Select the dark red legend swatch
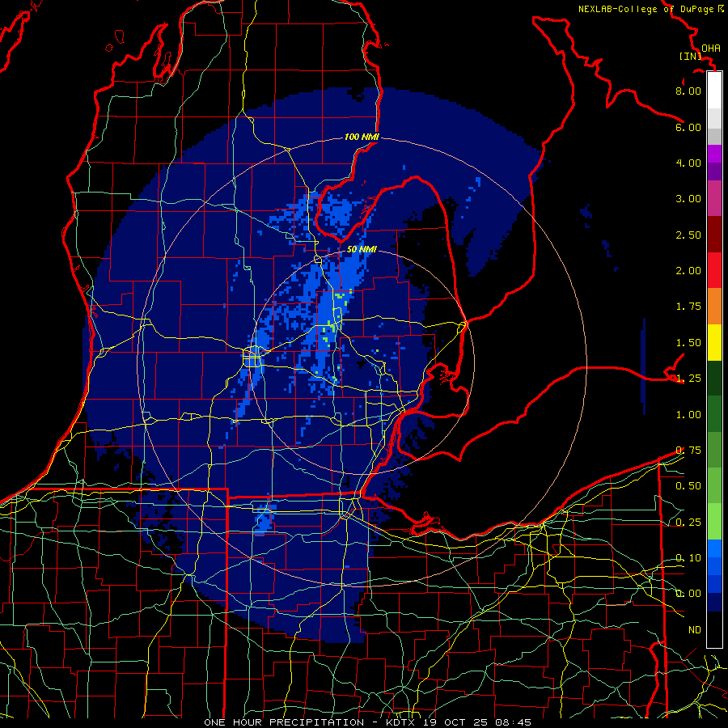 (x=714, y=235)
